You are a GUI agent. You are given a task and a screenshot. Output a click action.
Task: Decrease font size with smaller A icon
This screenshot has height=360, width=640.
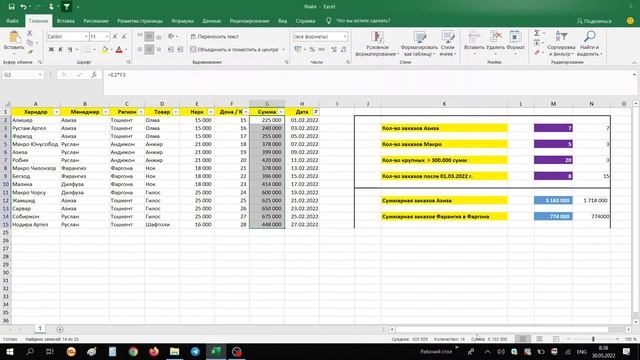[x=124, y=36]
